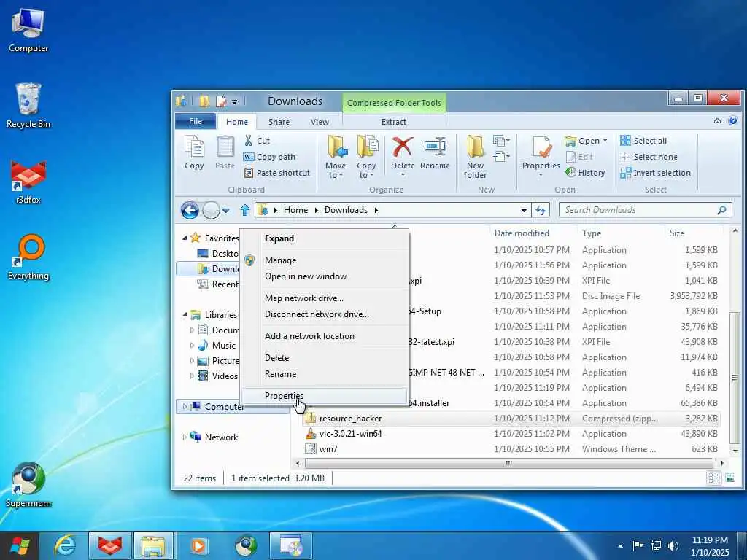The width and height of the screenshot is (747, 560).
Task: Expand the Network tree node
Action: coord(185,437)
